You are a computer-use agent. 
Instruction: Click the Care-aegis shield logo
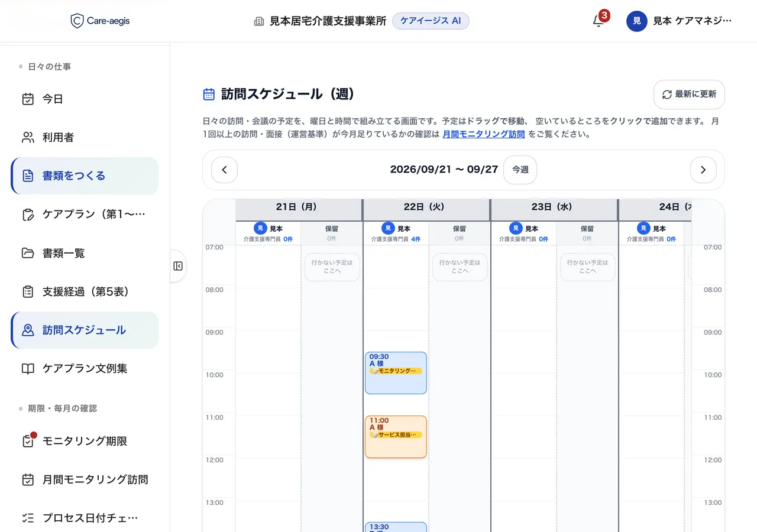77,21
